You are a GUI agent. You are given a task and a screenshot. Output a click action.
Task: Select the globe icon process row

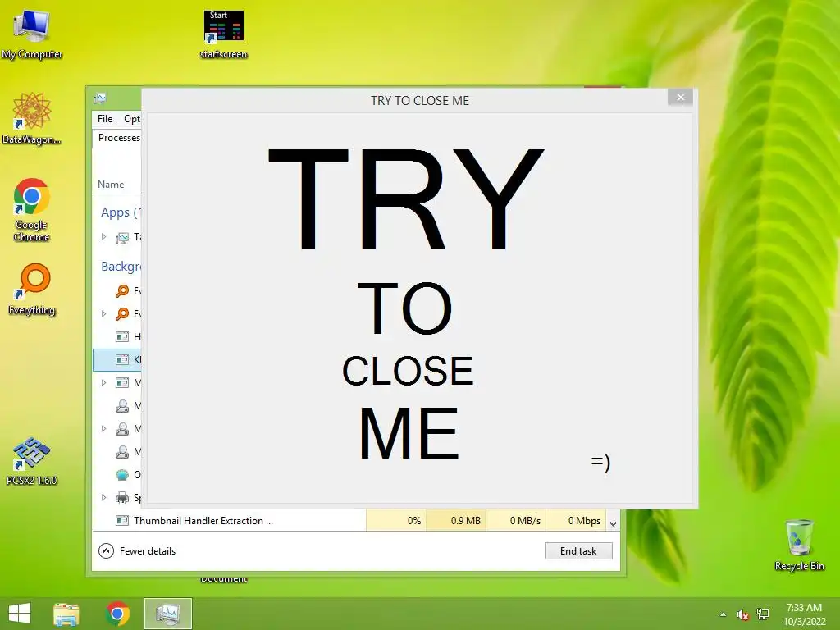122,475
